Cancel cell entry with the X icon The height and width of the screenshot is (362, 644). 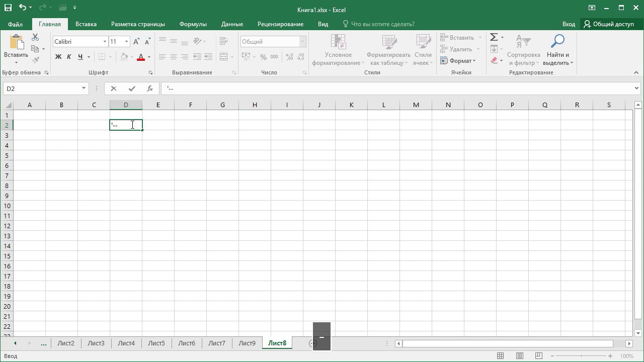114,88
